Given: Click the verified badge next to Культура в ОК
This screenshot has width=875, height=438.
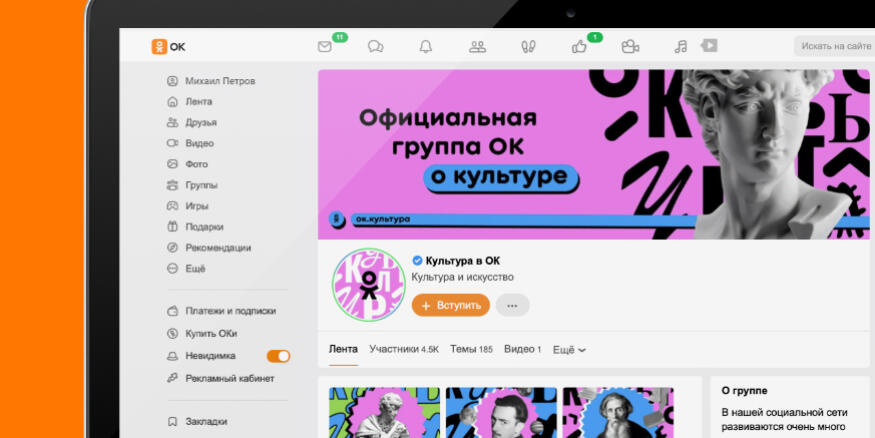Looking at the screenshot, I should point(417,261).
